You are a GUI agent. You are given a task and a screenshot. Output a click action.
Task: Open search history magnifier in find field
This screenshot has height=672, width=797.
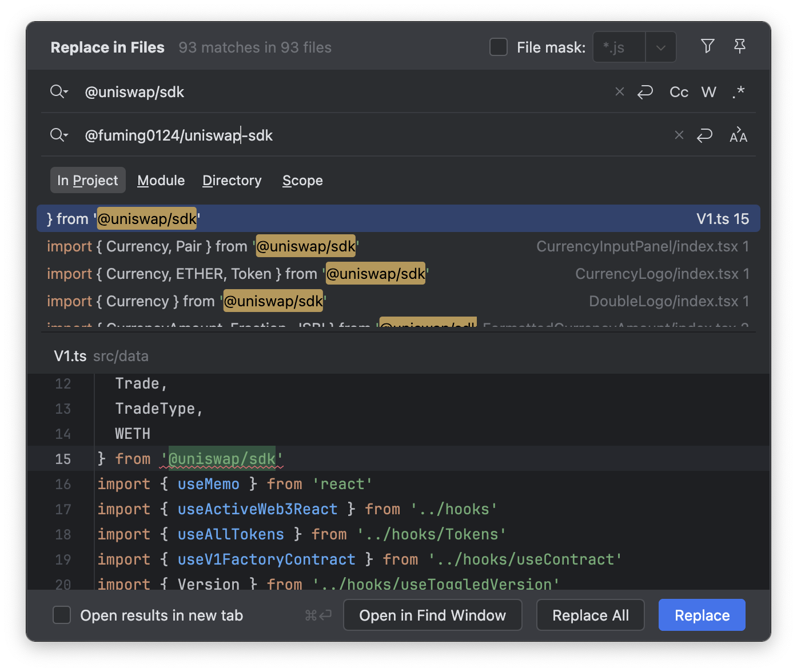tap(59, 91)
